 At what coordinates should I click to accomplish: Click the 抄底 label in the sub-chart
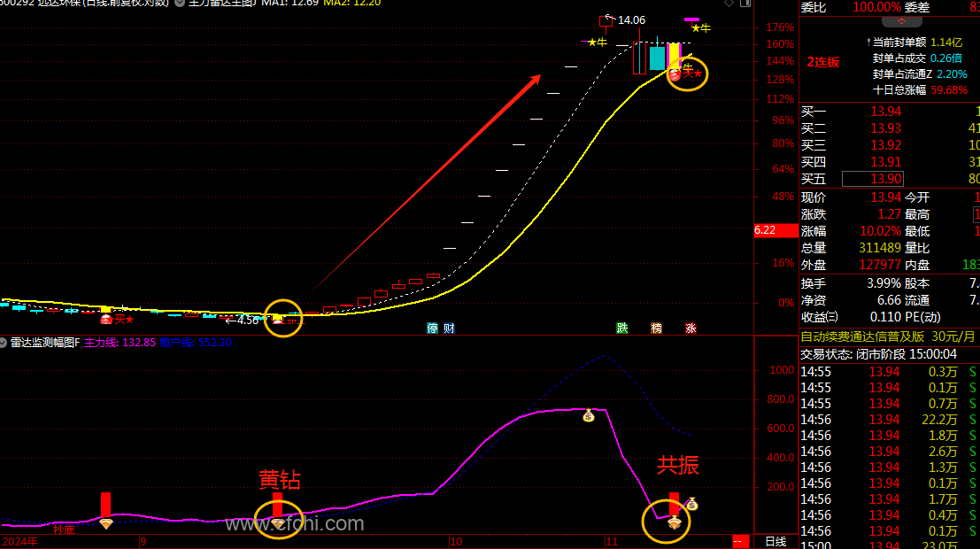(64, 530)
